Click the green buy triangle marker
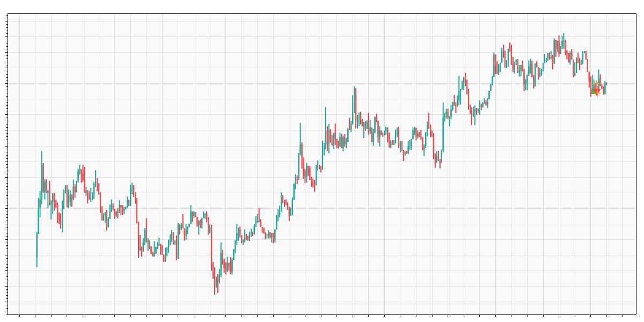Viewport: 644px width, 322px height. point(592,92)
